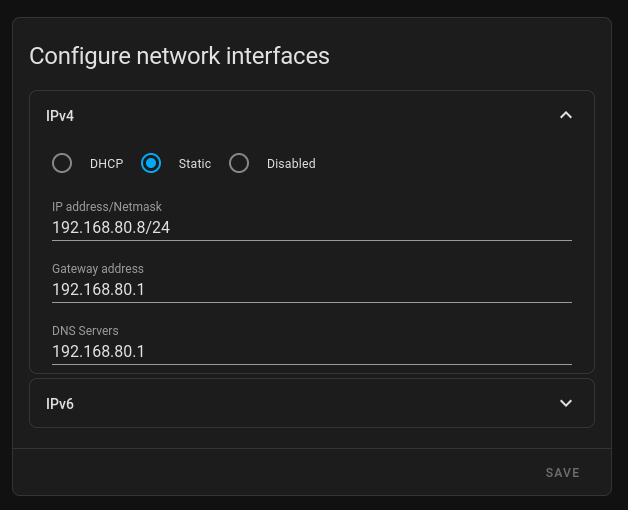628x510 pixels.
Task: Open the IPv6 panel title
Action: [60, 404]
